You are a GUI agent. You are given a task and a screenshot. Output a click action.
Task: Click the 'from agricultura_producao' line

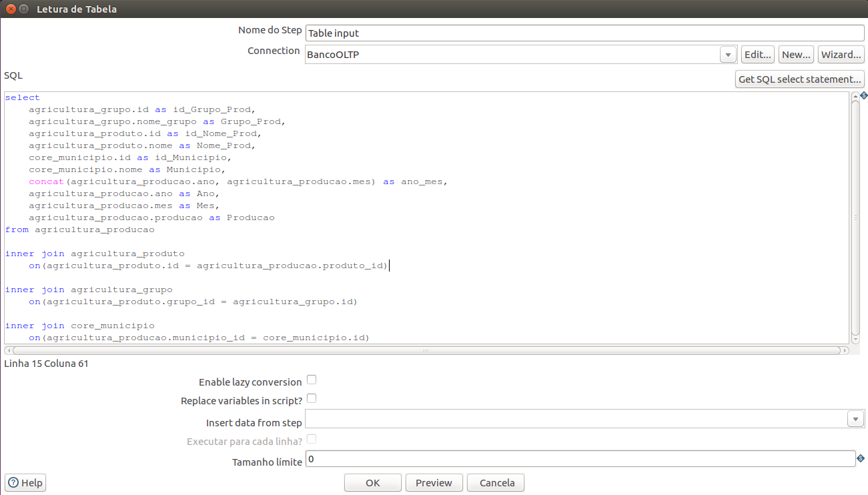tap(79, 229)
